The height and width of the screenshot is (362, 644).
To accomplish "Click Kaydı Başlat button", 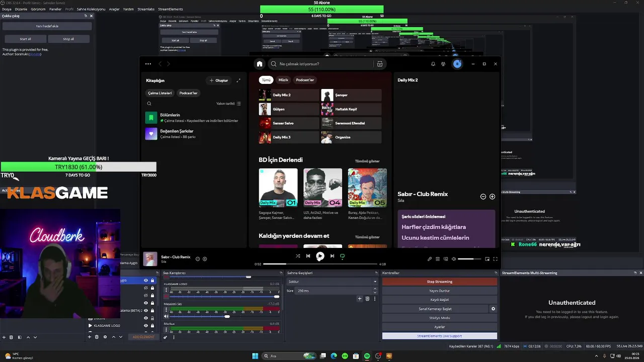I will click(x=440, y=300).
